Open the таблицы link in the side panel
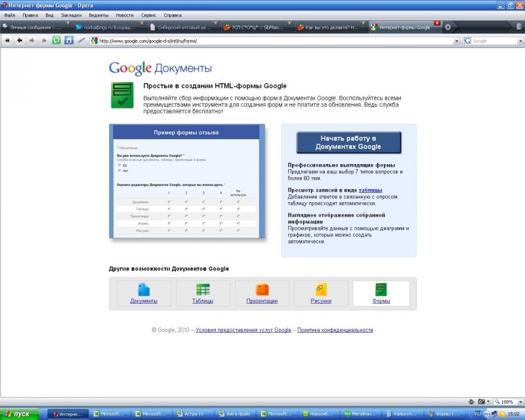Screen dimensions: 525x420 pos(370,190)
